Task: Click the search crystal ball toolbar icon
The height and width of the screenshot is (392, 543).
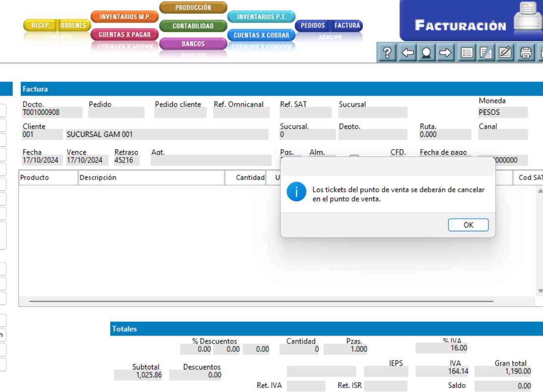Action: (x=426, y=52)
